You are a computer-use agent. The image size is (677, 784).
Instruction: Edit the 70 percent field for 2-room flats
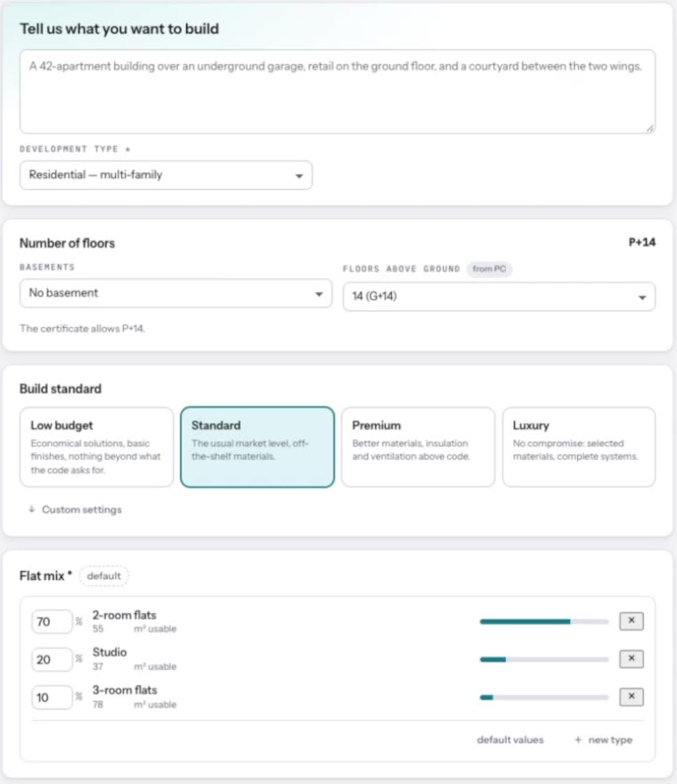(x=52, y=622)
